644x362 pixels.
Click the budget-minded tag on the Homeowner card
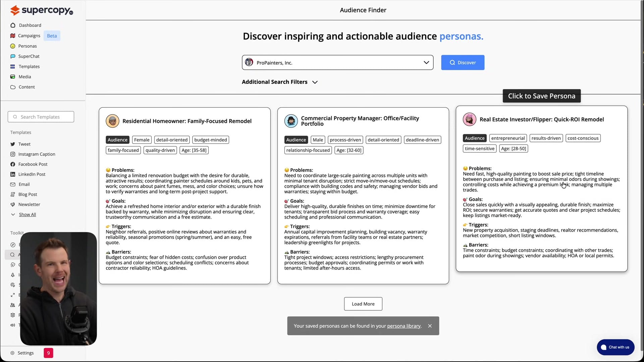pos(211,140)
